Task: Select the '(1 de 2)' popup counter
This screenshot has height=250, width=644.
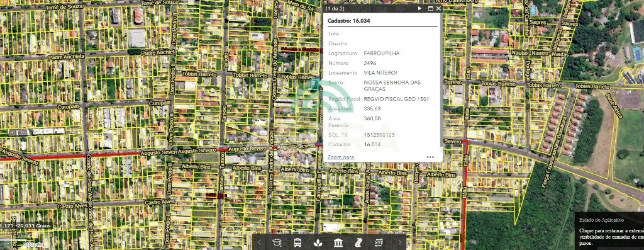Action: point(335,8)
